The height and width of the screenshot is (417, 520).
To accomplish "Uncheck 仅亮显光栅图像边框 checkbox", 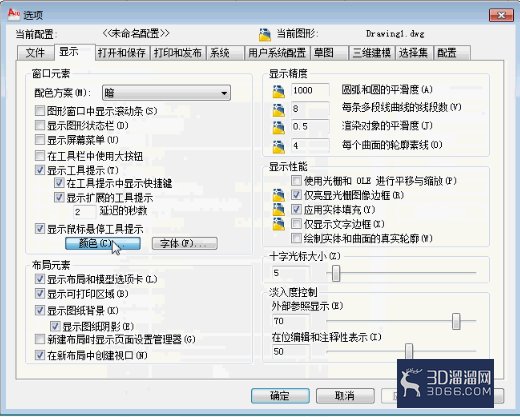I will [296, 195].
